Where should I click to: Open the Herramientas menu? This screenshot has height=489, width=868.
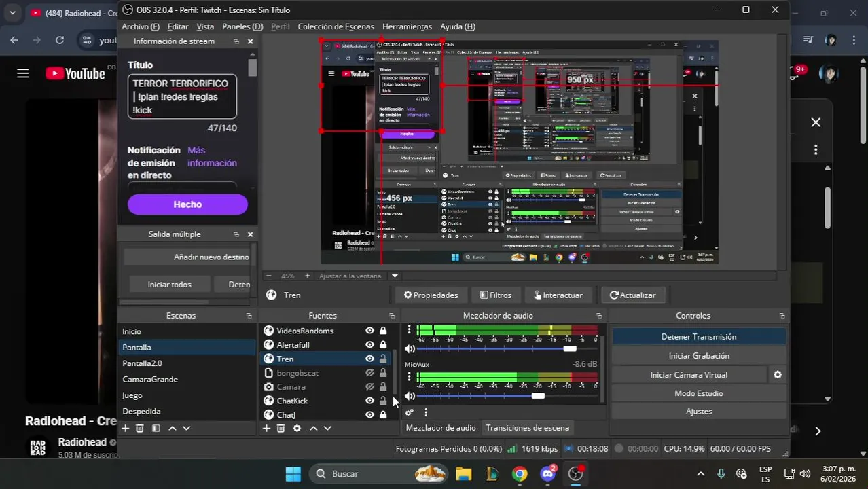coord(407,26)
